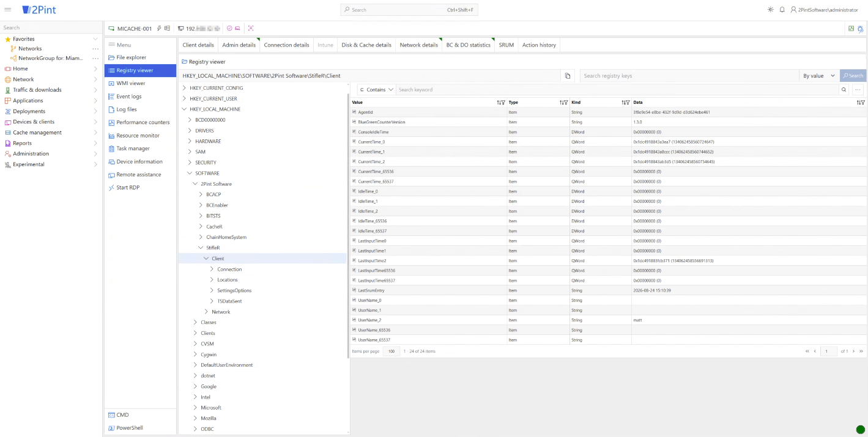This screenshot has height=437, width=868.
Task: Open the three-dot options button in filter row
Action: tap(858, 90)
